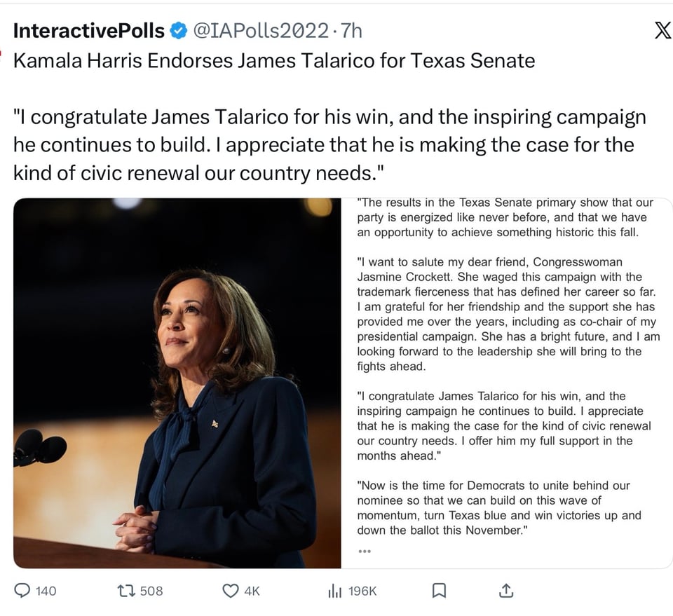This screenshot has width=673, height=616.
Task: Toggle the bookmark state of this post
Action: tap(439, 591)
